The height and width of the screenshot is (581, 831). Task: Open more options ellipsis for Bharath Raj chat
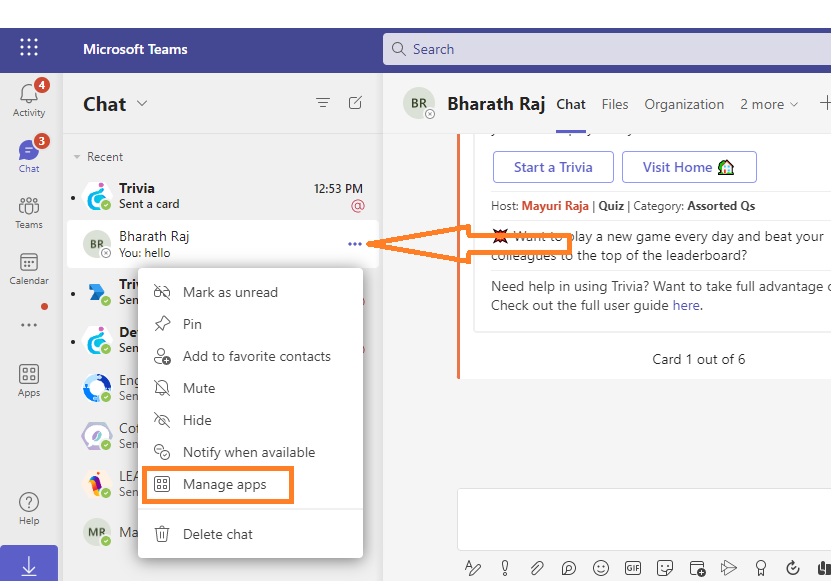[355, 244]
